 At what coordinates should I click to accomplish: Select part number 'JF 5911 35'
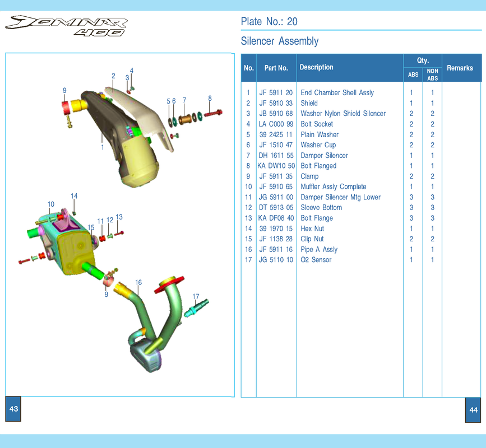(x=276, y=176)
